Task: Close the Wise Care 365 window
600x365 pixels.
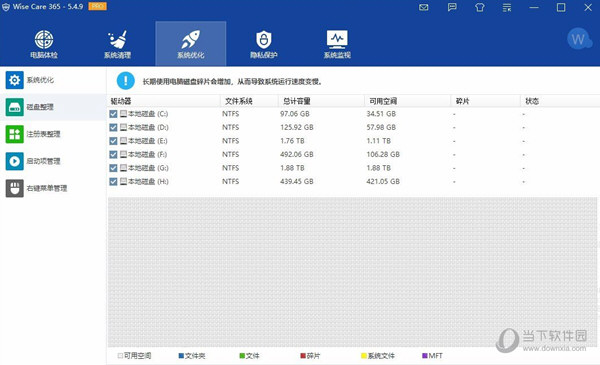Action: coord(588,8)
